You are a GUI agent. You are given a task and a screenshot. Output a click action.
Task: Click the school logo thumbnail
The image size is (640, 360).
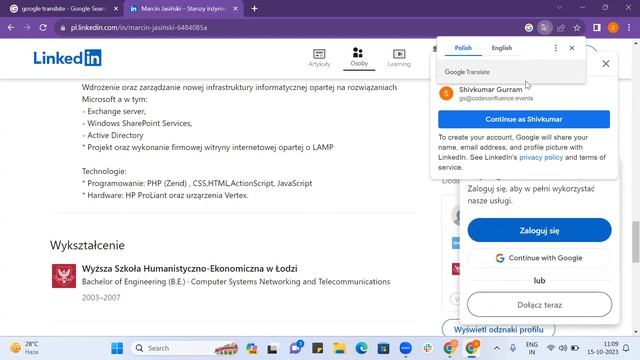coord(64,276)
